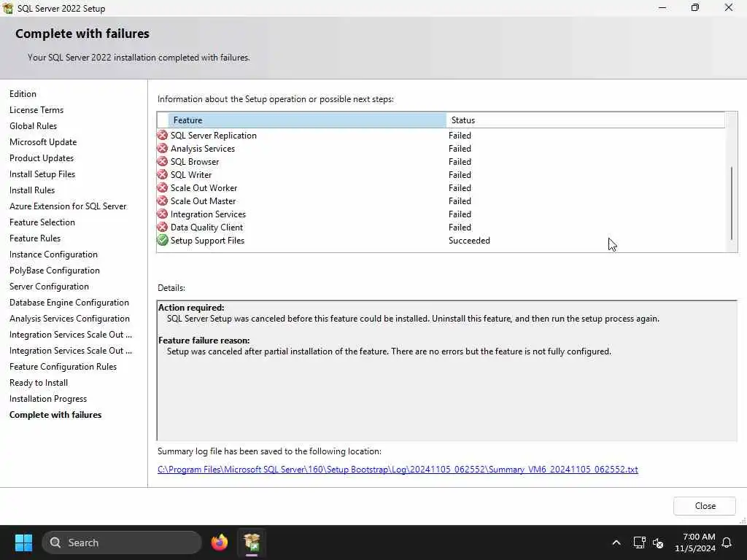The width and height of the screenshot is (747, 560).
Task: Click the SQL Server Setup title bar icon
Action: (7, 8)
